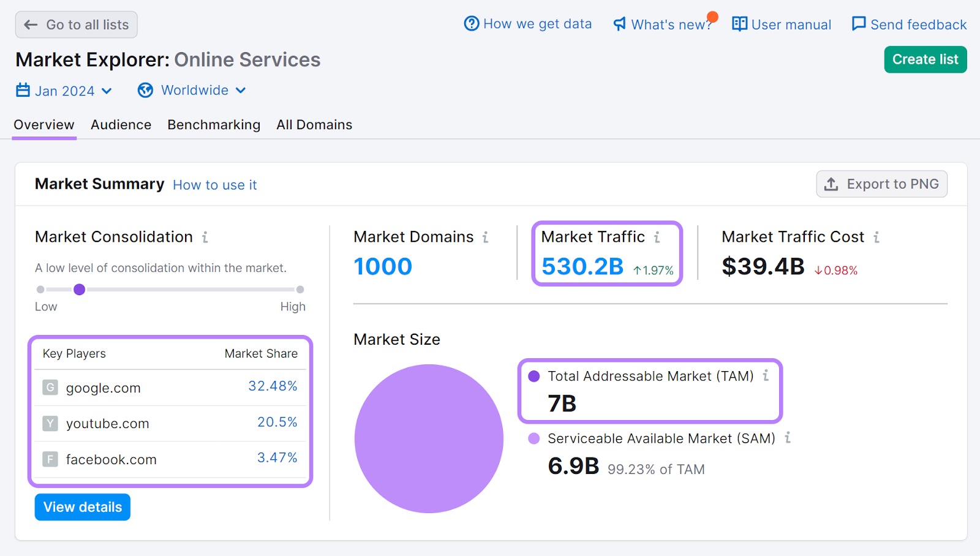Viewport: 980px width, 556px height.
Task: Click the google.com favicon in Key Players
Action: [50, 388]
